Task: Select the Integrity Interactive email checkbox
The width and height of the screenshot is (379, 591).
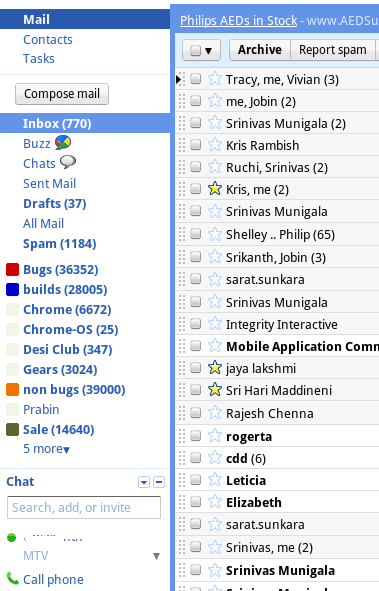Action: click(195, 323)
